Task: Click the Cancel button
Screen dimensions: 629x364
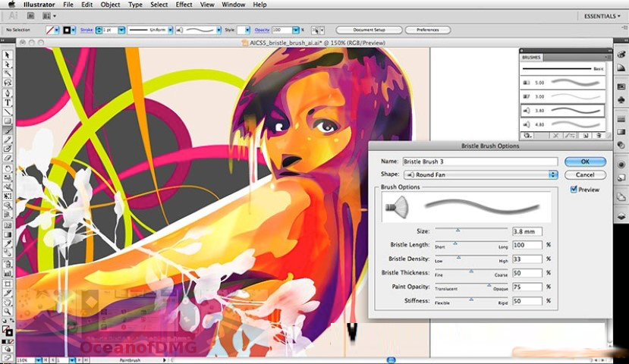Action: tap(585, 174)
